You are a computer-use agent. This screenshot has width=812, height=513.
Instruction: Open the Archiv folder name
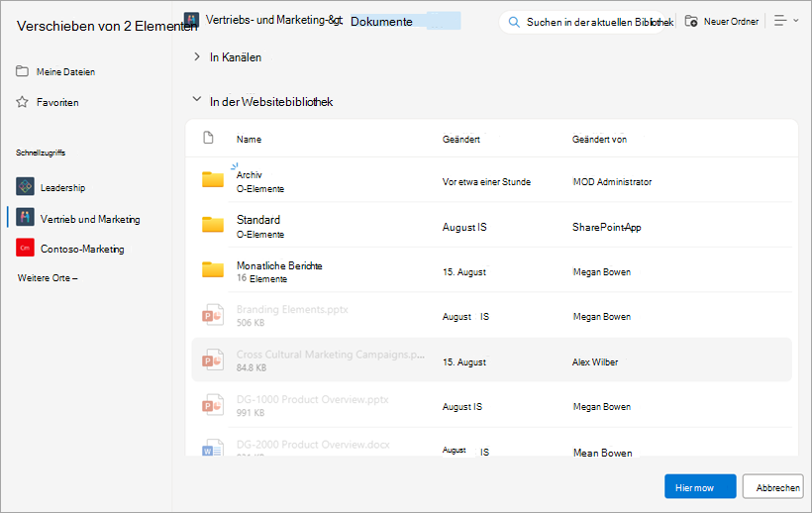pyautogui.click(x=250, y=175)
